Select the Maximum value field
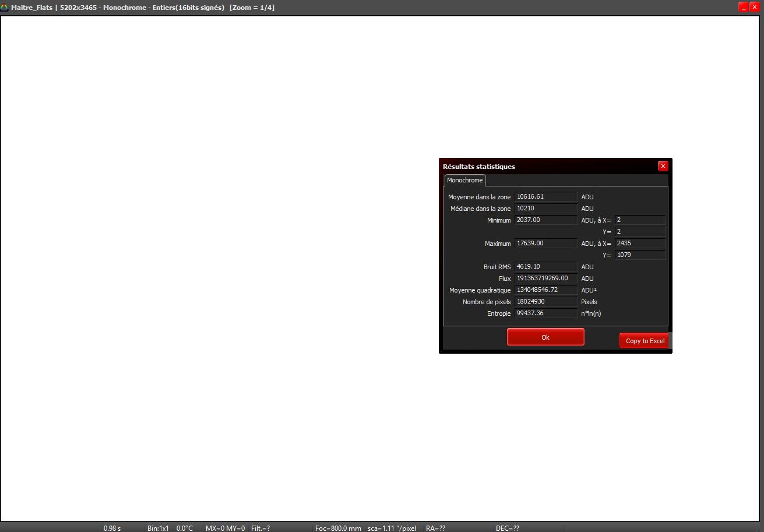This screenshot has width=764, height=532. point(545,244)
